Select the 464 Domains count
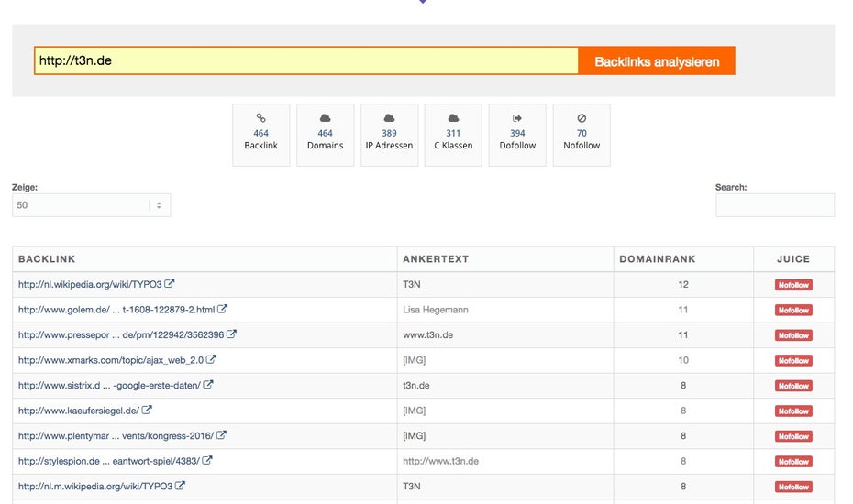Viewport: 853px width, 504px height. 326,133
